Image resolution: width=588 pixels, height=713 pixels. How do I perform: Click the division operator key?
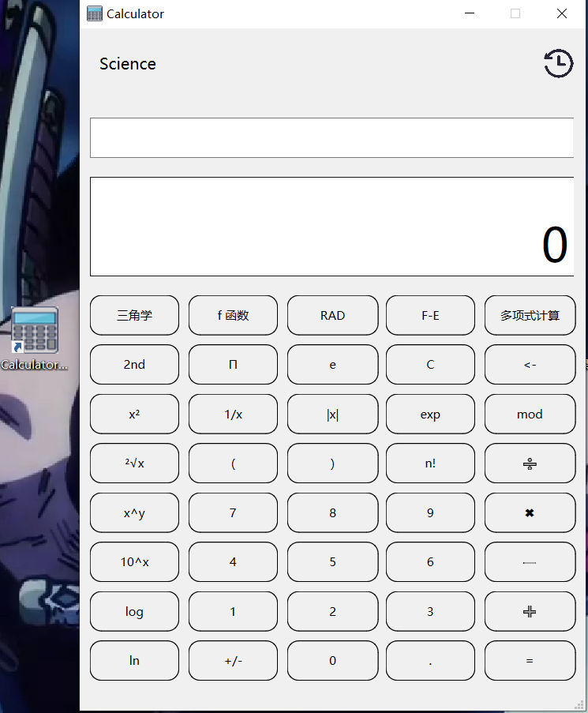pos(530,463)
